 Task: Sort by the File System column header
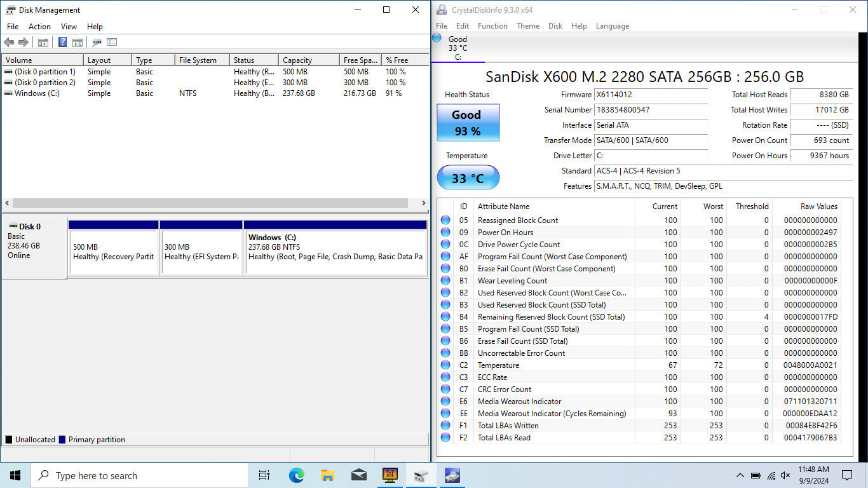click(201, 60)
